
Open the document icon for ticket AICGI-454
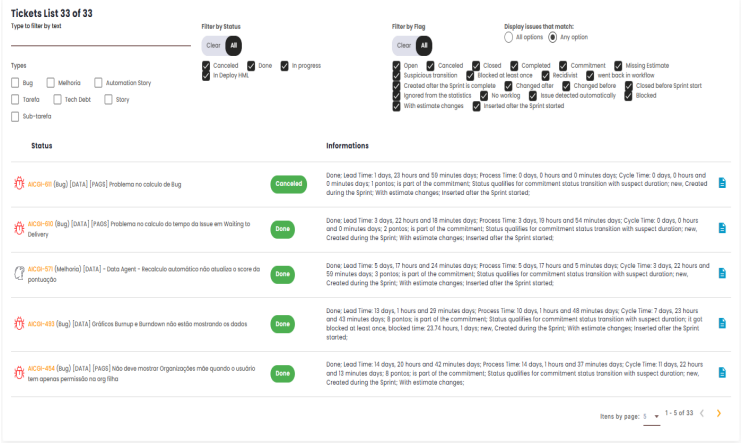click(x=722, y=373)
